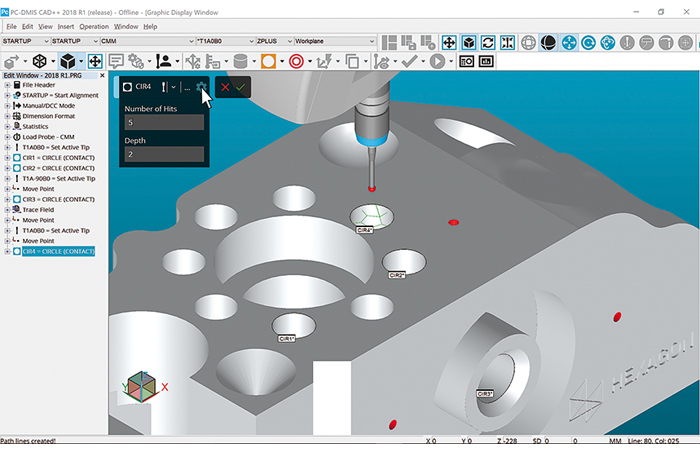Expand the File Header tree node
The height and width of the screenshot is (450, 700).
(x=7, y=85)
